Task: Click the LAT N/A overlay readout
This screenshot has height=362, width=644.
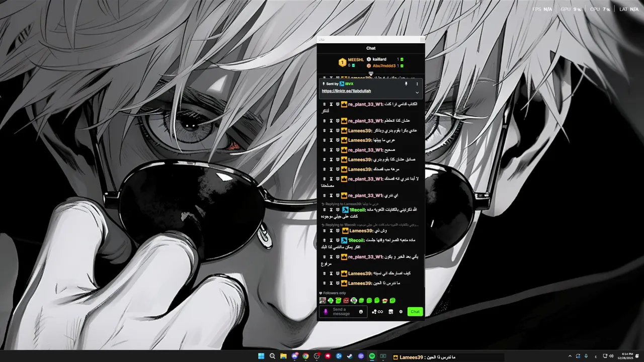Action: [629, 9]
